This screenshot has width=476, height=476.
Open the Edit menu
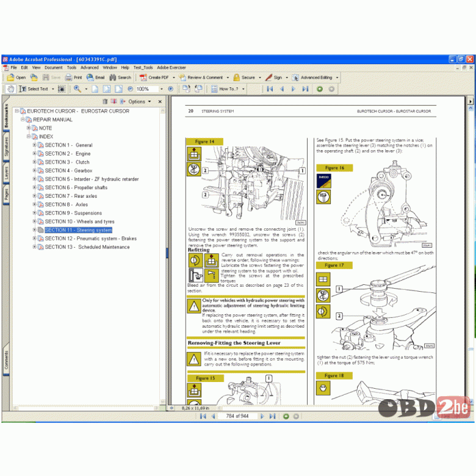24,67
